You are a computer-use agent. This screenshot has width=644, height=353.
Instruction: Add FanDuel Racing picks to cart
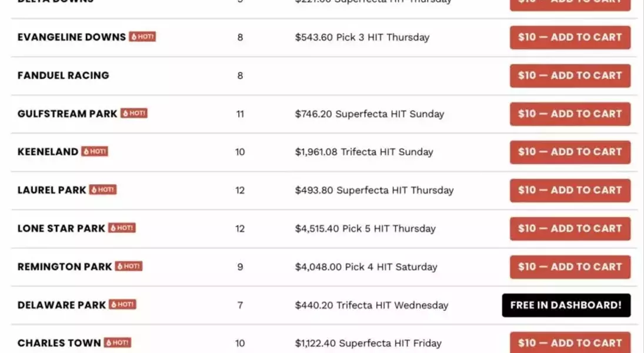[x=570, y=76]
